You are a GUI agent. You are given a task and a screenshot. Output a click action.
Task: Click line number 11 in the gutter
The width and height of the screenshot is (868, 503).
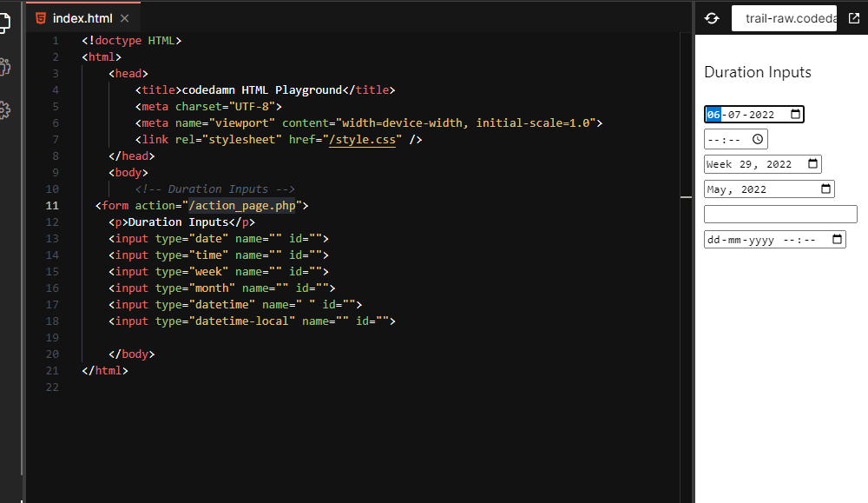pyautogui.click(x=54, y=206)
